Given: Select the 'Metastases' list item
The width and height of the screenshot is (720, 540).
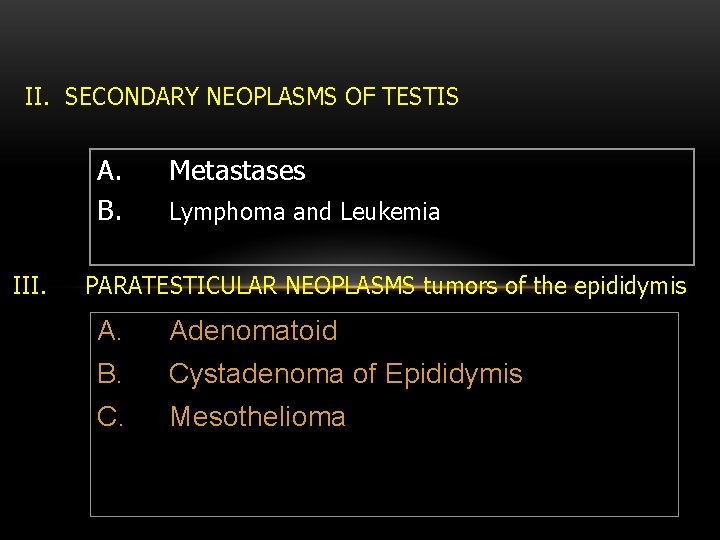Looking at the screenshot, I should click(x=237, y=172).
